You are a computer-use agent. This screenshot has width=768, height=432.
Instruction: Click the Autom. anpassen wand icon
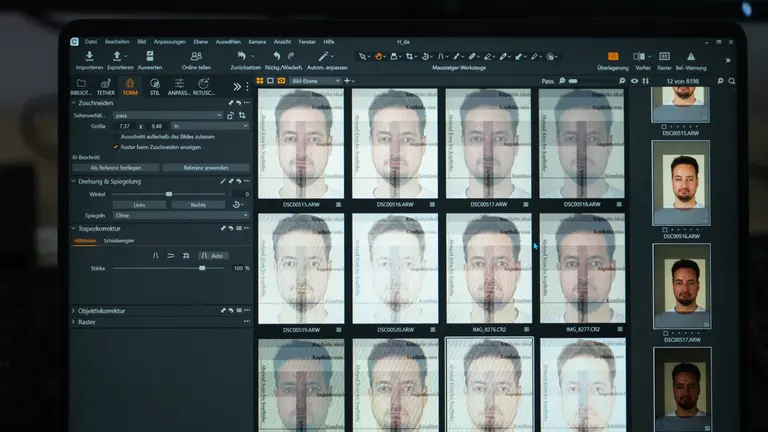(x=323, y=56)
